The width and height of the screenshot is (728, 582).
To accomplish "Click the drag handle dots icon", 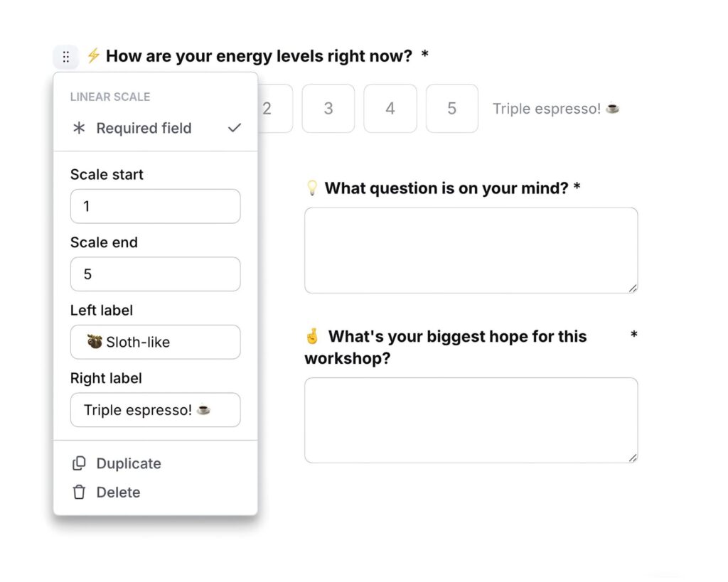I will pos(65,57).
